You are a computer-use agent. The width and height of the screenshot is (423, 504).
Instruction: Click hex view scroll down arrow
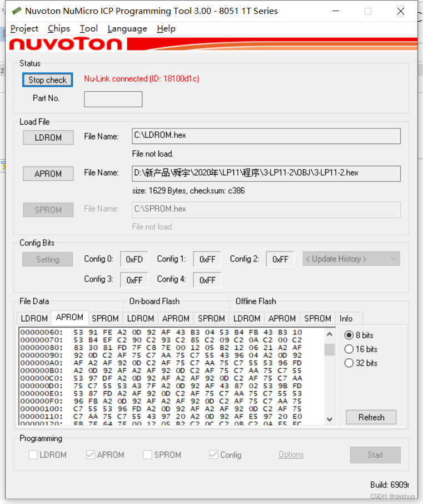pos(330,419)
